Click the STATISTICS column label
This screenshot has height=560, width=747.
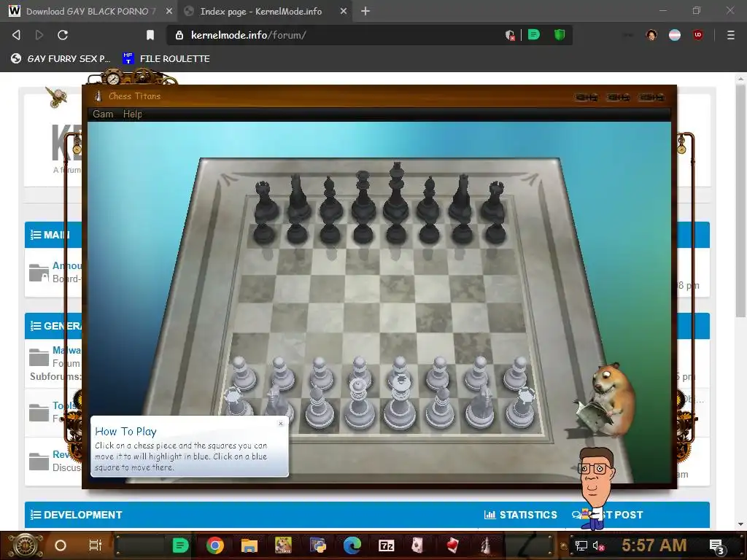[521, 515]
